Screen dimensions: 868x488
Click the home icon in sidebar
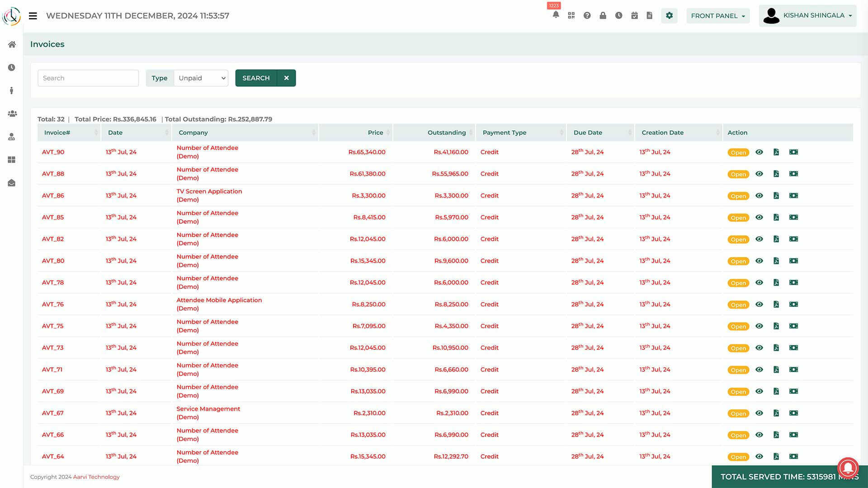[12, 44]
